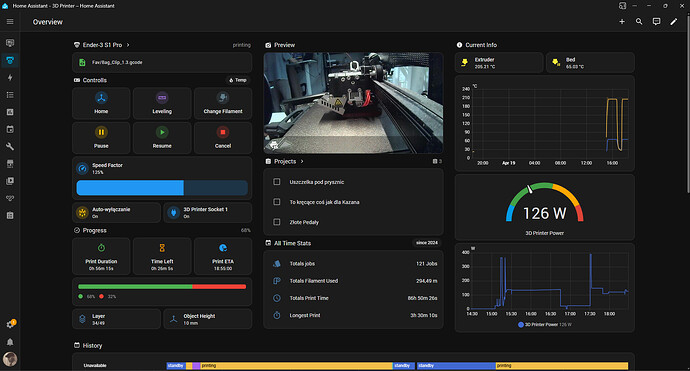Open the Print Duration timer tile
The image size is (690, 371).
coord(101,257)
